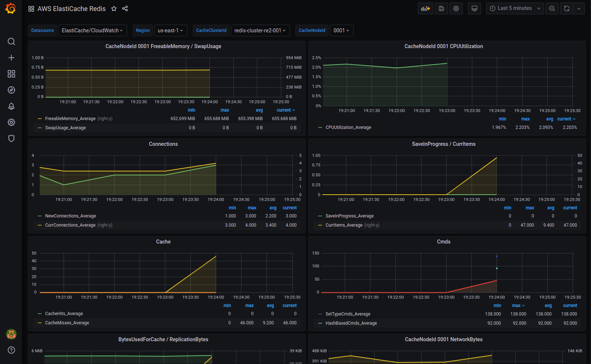591x364 pixels.
Task: Refresh the dashboard
Action: point(567,8)
